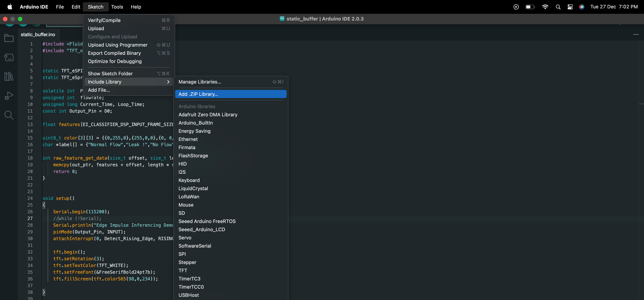
Task: Select Export Compiled Binary
Action: click(x=129, y=53)
